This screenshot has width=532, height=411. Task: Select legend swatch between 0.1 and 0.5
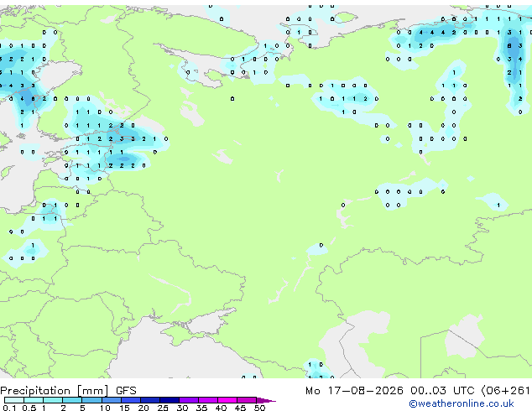pos(14,400)
